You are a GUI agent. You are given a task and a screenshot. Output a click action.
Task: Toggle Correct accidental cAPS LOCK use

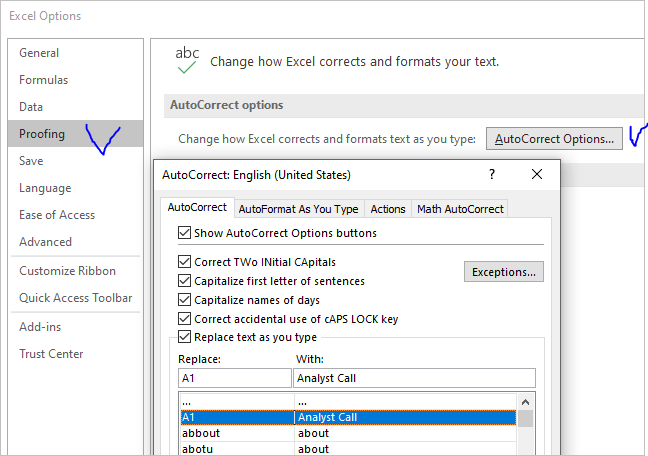click(x=184, y=319)
